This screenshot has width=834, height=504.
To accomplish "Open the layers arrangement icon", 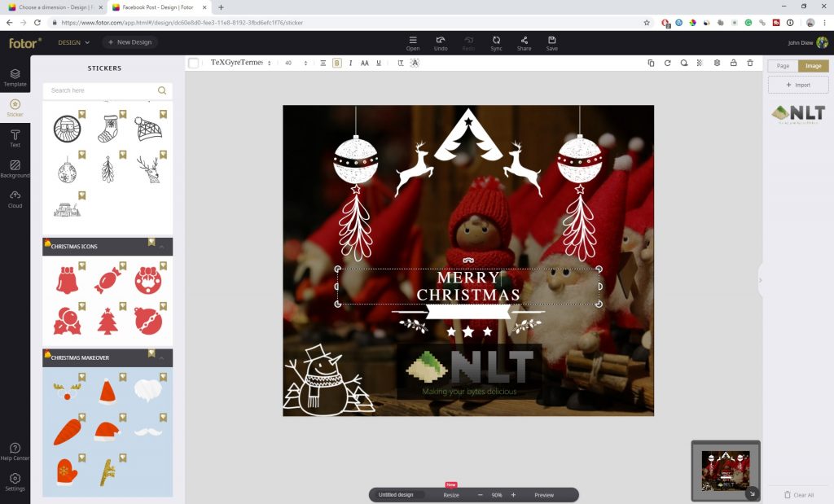I will (x=717, y=63).
